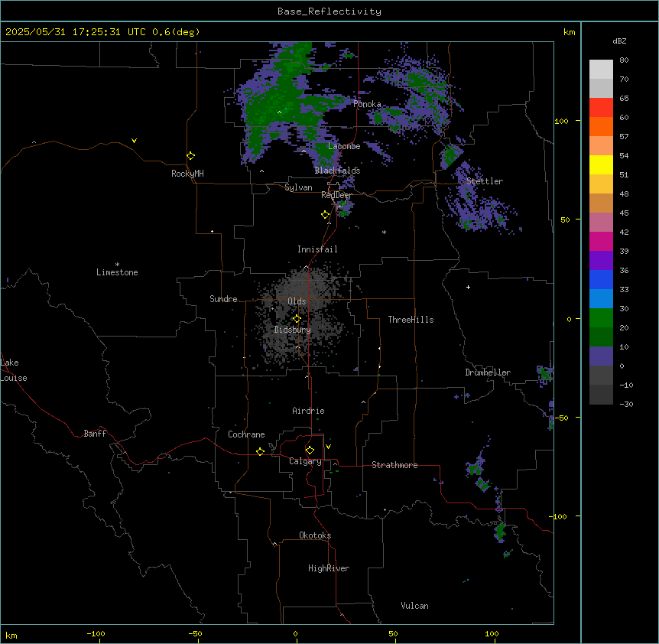This screenshot has height=644, width=659.
Task: Click the -50 tick label on the bottom axis
Action: point(195,633)
